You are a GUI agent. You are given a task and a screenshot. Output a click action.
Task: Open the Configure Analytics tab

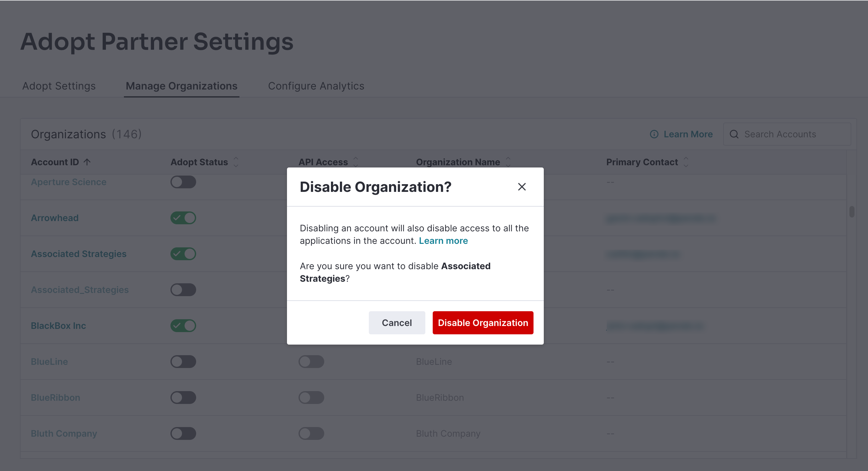[316, 86]
